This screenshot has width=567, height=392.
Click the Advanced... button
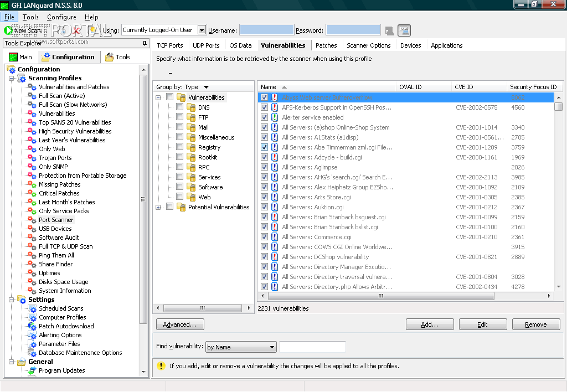180,324
